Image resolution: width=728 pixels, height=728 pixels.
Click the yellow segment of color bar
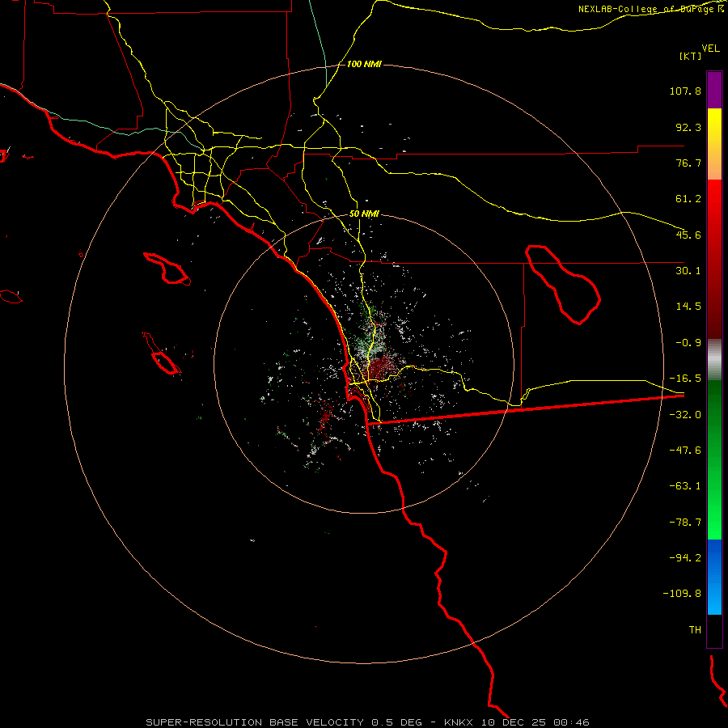click(x=714, y=144)
